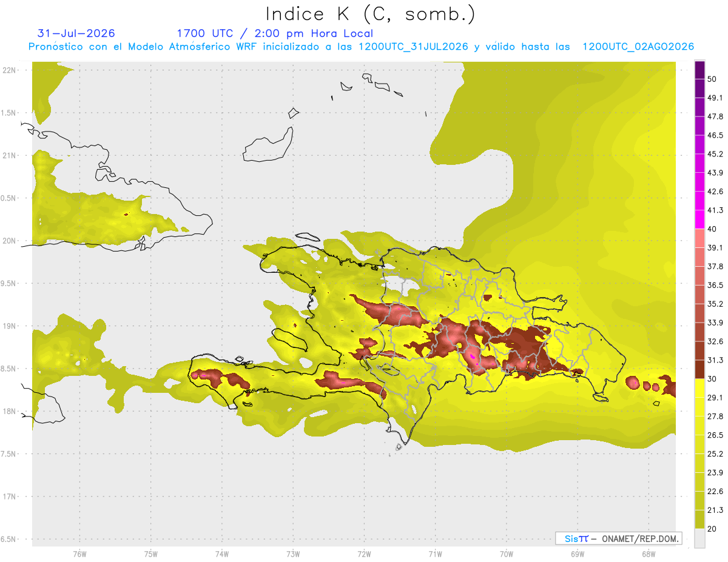Select the legend value 40
Image resolution: width=728 pixels, height=562 pixels.
[712, 229]
